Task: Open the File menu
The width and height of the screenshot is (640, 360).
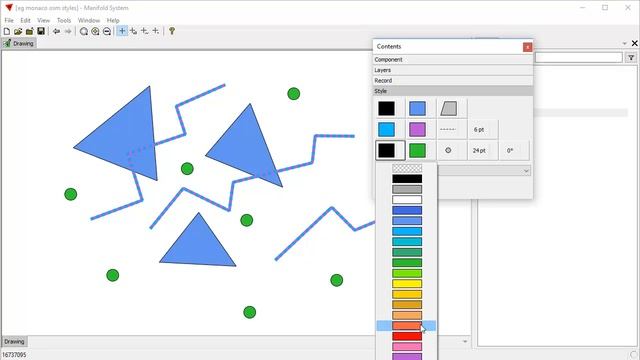Action: pos(9,20)
